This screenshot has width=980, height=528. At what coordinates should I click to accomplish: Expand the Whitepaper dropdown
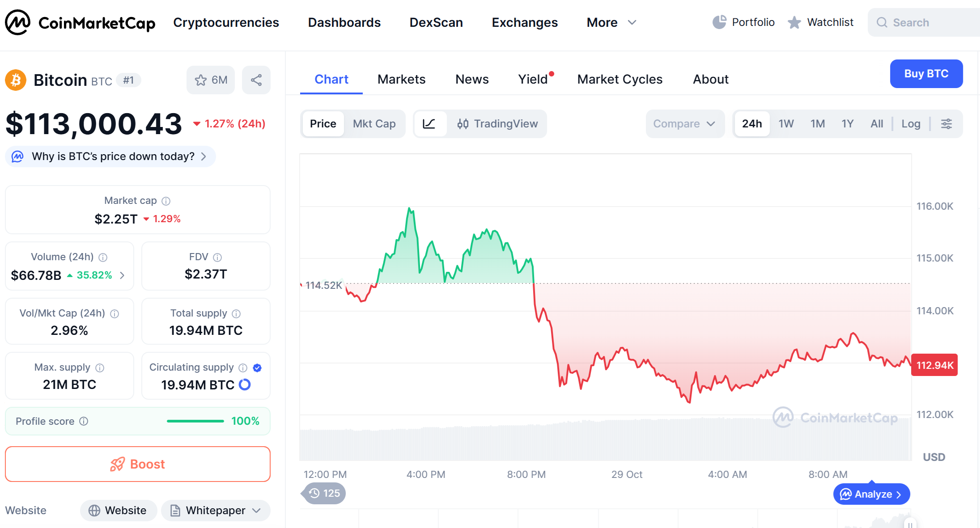point(216,511)
